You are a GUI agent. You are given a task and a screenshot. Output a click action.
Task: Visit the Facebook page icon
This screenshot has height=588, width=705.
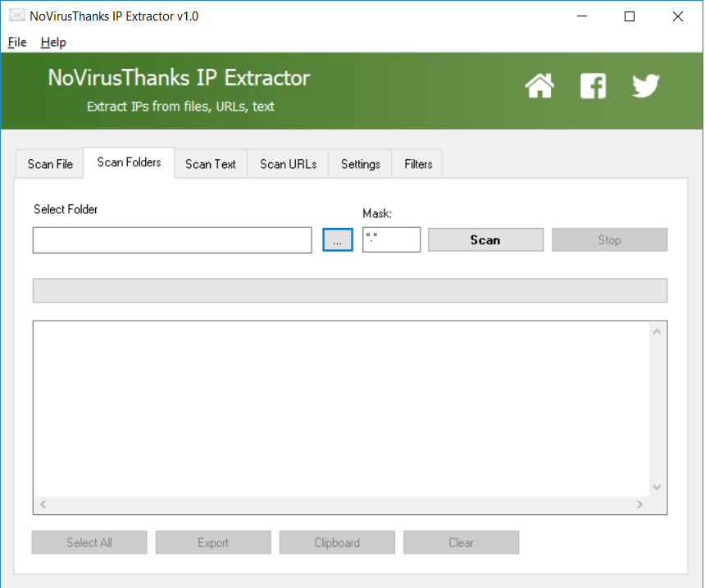click(x=593, y=85)
